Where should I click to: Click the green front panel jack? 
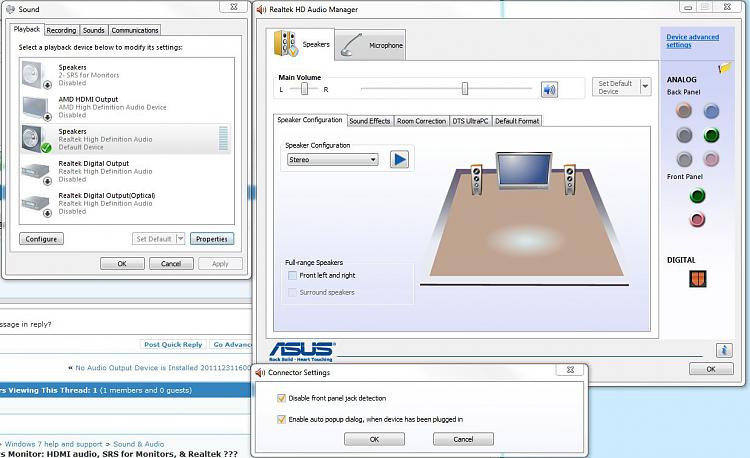click(697, 196)
